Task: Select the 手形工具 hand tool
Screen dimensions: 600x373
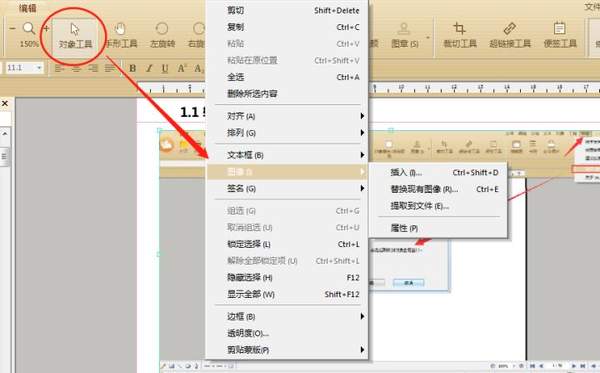Action: point(121,36)
